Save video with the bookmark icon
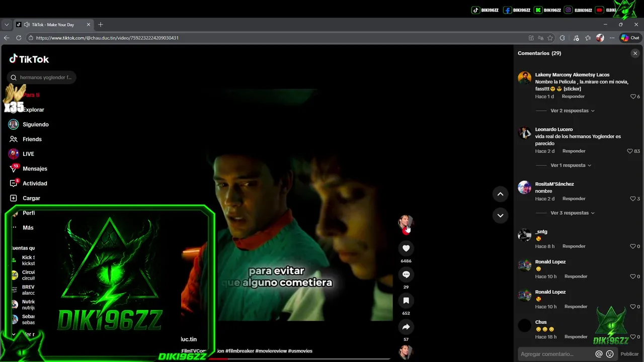 406,300
